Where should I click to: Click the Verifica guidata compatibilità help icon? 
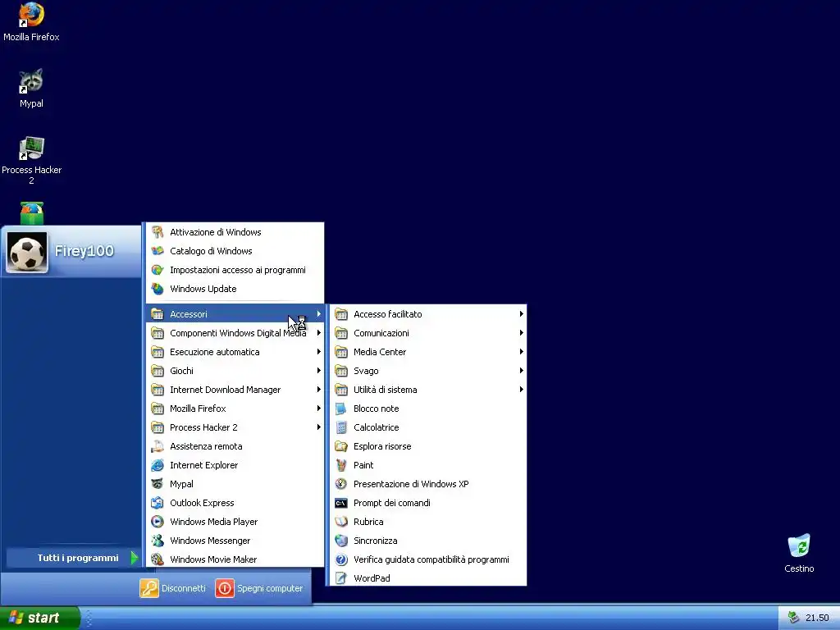(x=340, y=559)
